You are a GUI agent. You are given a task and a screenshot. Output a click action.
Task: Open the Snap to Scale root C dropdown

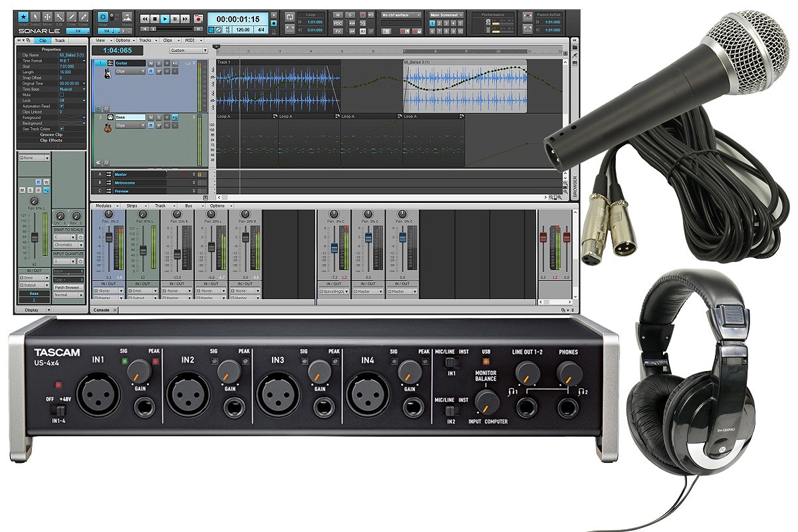(64, 237)
